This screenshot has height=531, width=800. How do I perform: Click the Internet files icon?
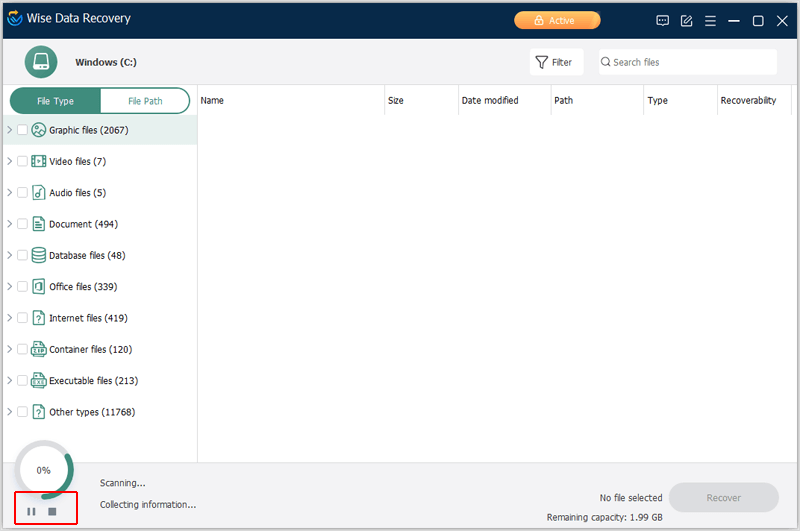39,318
